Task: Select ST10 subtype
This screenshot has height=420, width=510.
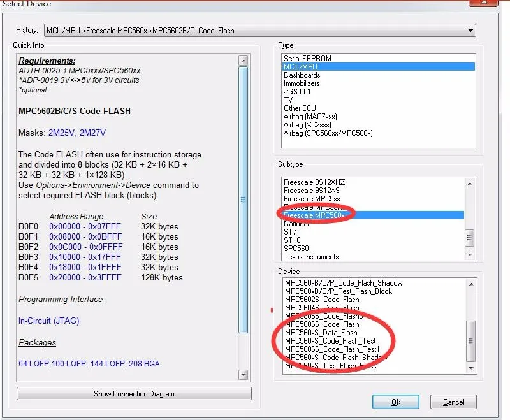Action: pos(373,240)
